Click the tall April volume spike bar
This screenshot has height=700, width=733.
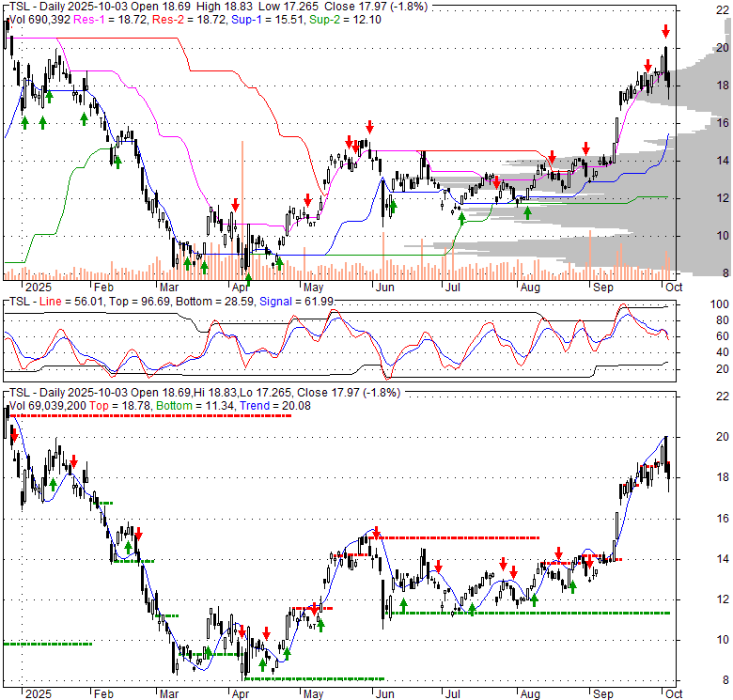242,210
